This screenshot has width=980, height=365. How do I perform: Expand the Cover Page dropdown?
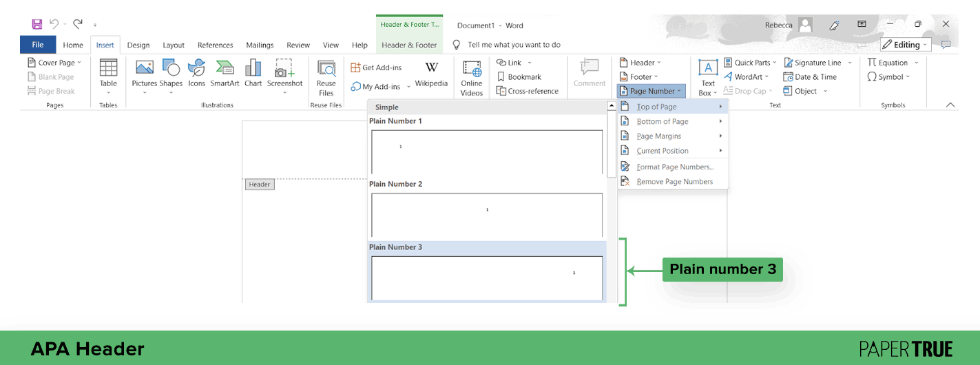pos(79,63)
